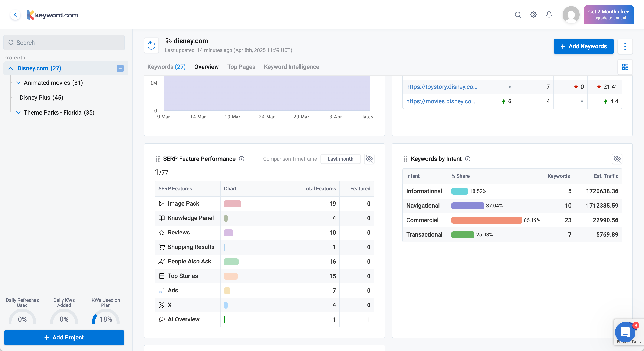
Task: Collapse the Disney.com project tree
Action: (x=10, y=68)
